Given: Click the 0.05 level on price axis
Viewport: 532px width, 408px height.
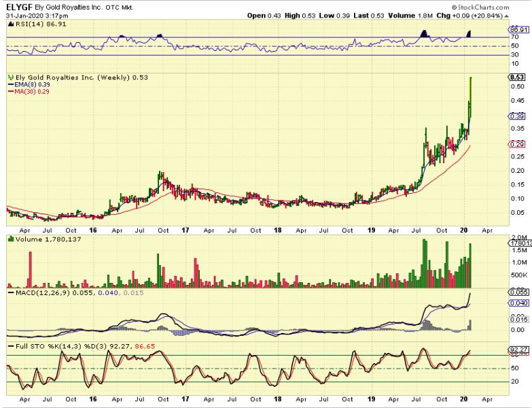Looking at the screenshot, I should pyautogui.click(x=518, y=213).
